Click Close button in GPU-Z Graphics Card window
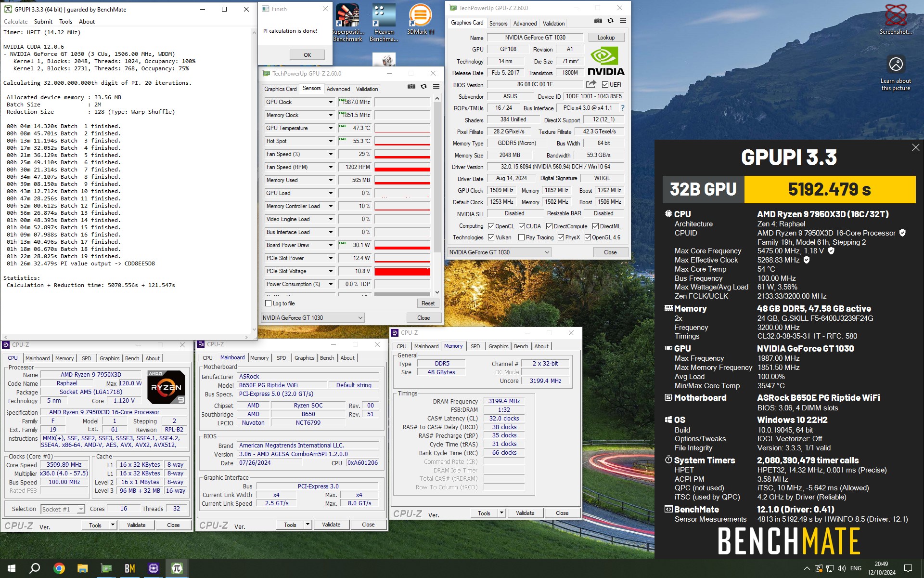This screenshot has height=578, width=924. click(x=610, y=252)
